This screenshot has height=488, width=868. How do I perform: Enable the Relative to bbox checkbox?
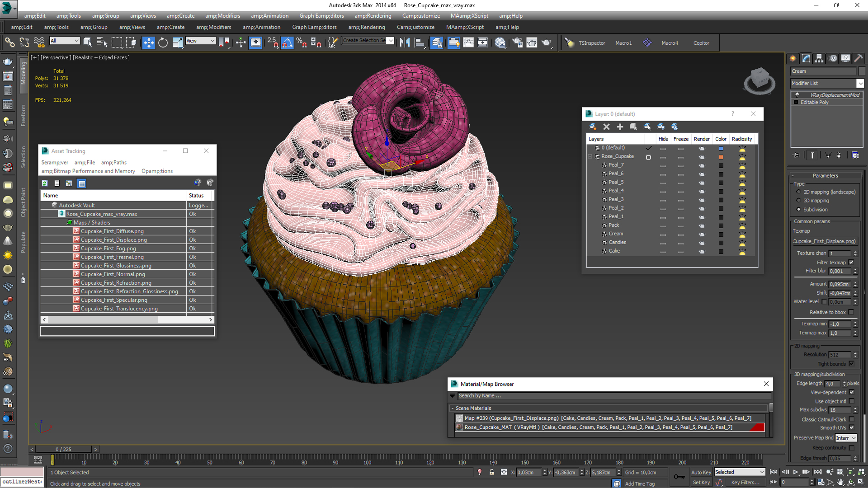[851, 312]
